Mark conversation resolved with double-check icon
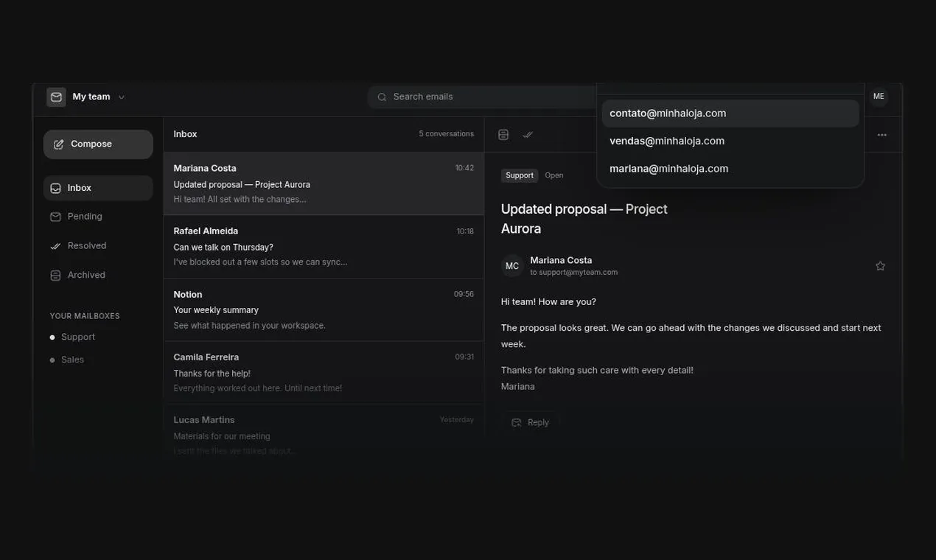936x560 pixels. [x=528, y=135]
